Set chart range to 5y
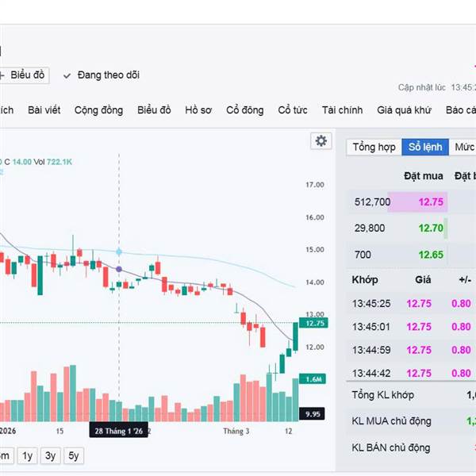Image resolution: width=476 pixels, height=476 pixels. 74,455
